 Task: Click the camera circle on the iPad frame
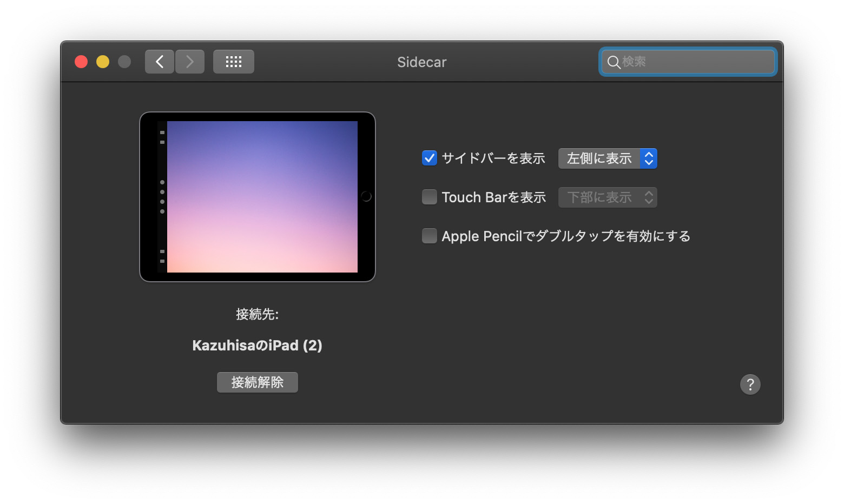pyautogui.click(x=366, y=197)
